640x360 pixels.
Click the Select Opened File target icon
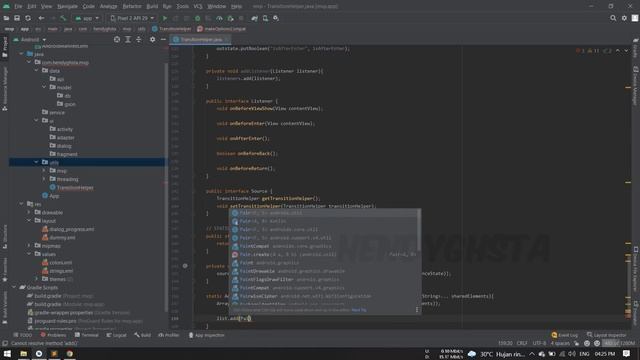coord(117,39)
